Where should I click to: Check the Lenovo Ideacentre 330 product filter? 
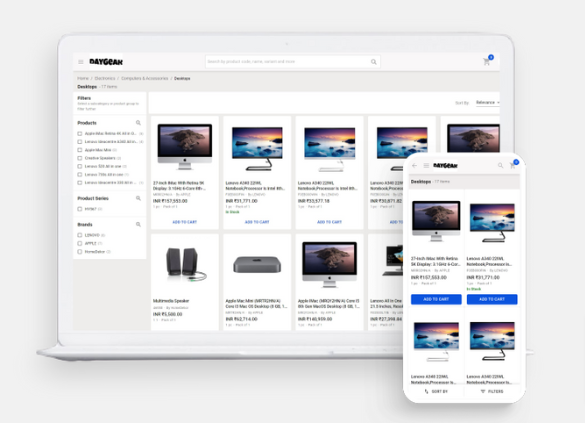tap(79, 183)
